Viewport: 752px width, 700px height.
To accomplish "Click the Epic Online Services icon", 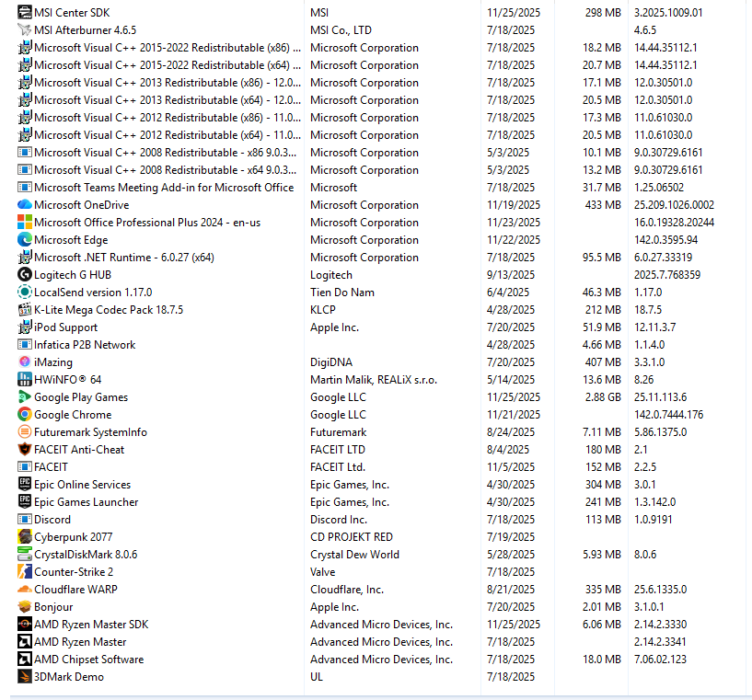I will pyautogui.click(x=25, y=485).
